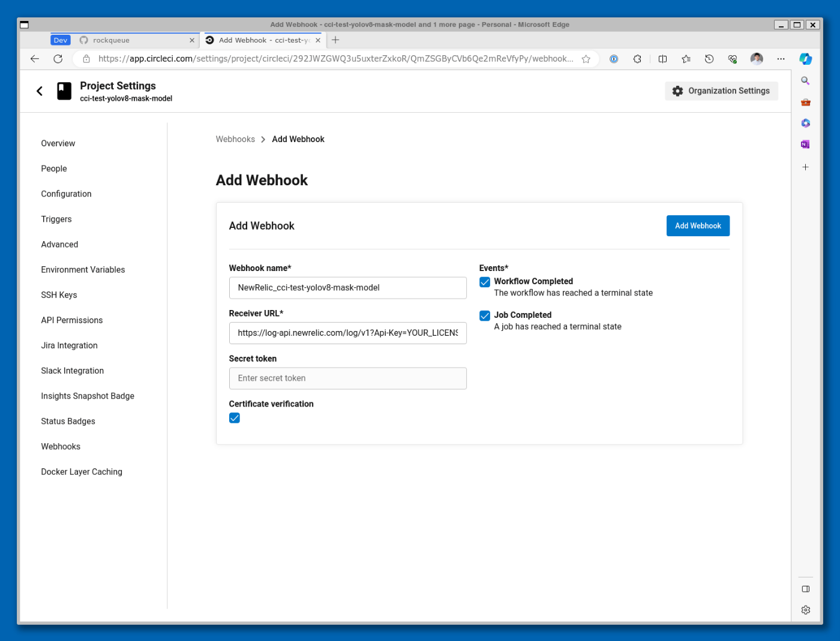The width and height of the screenshot is (840, 641).
Task: Open Advanced settings page
Action: tap(59, 244)
